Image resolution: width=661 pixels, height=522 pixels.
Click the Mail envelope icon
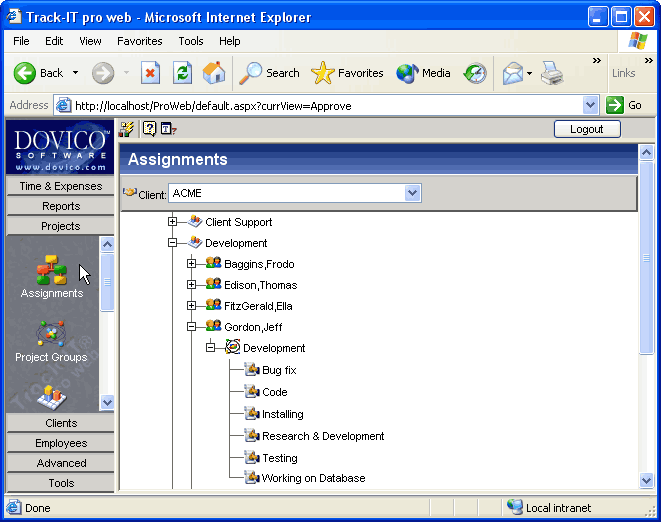point(513,73)
